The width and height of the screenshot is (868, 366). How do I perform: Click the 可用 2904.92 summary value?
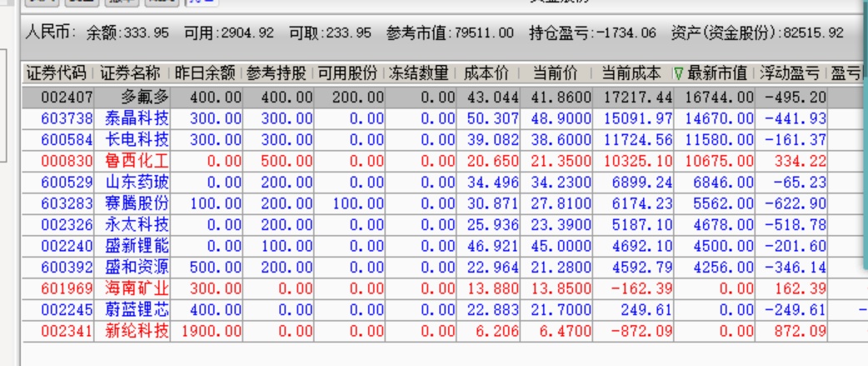(228, 33)
